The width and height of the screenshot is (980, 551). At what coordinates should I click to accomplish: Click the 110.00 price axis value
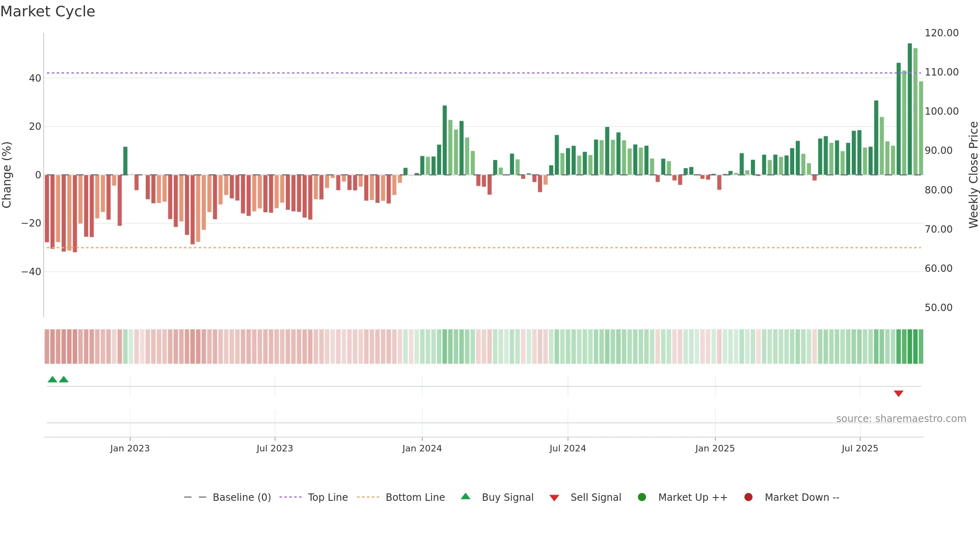tap(942, 72)
